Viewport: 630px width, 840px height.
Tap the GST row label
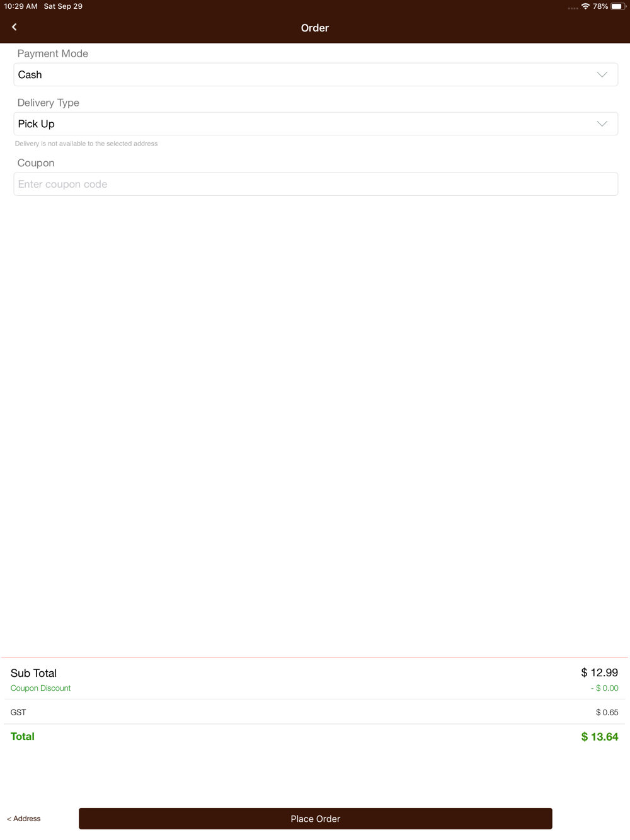point(18,712)
